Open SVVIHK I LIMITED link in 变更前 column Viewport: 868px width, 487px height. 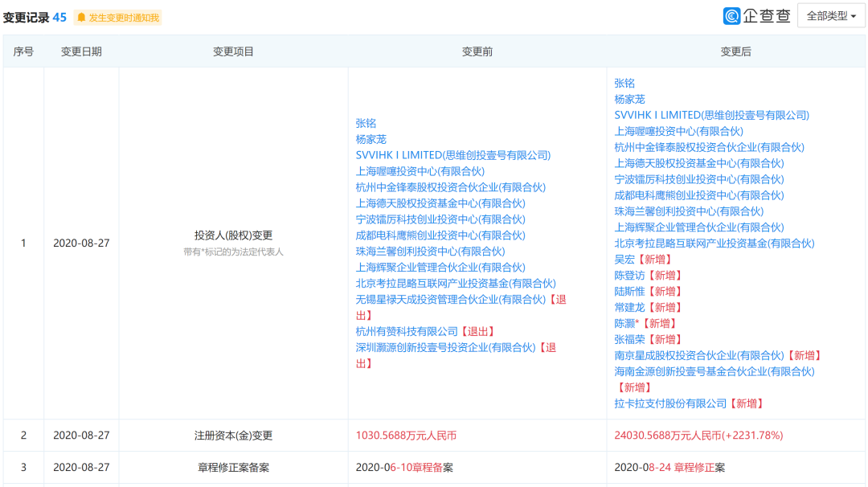click(452, 156)
